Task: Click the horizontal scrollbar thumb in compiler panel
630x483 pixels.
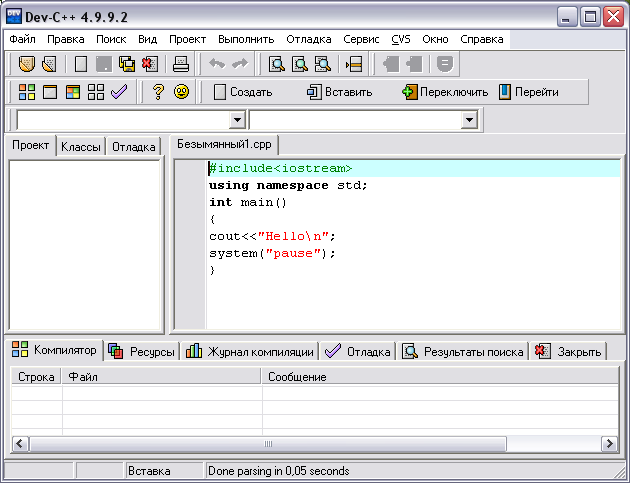Action: (x=268, y=444)
